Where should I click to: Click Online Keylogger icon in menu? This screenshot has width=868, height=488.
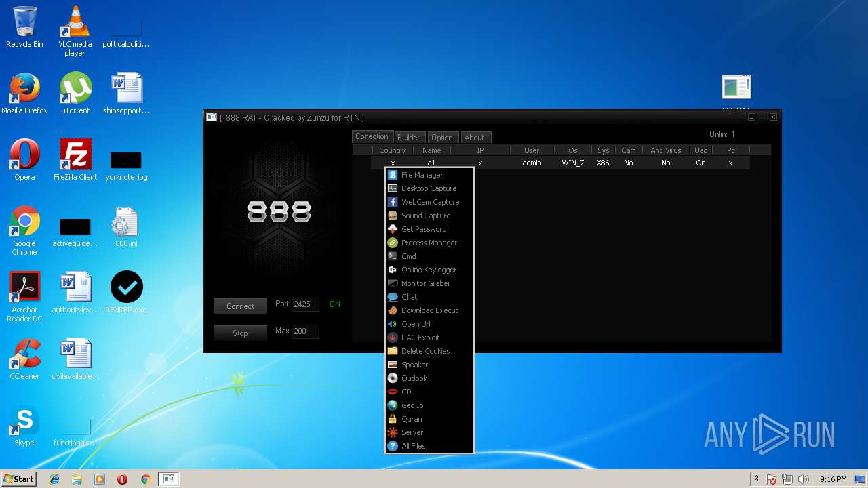[393, 270]
